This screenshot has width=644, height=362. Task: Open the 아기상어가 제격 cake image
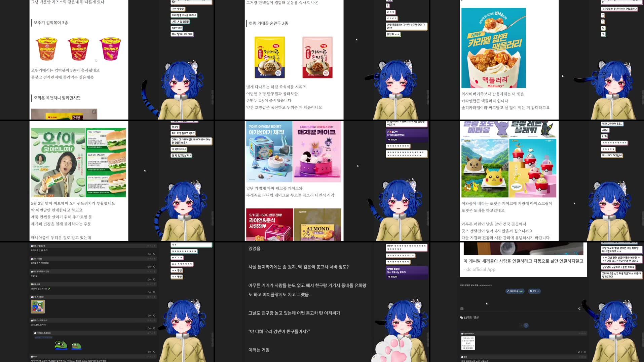coord(269,152)
